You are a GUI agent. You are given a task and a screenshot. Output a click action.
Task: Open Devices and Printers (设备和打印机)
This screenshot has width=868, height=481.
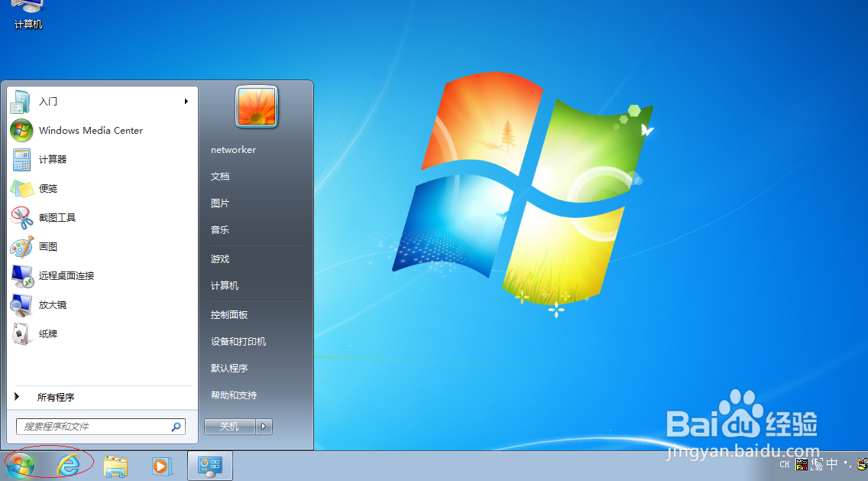[238, 342]
